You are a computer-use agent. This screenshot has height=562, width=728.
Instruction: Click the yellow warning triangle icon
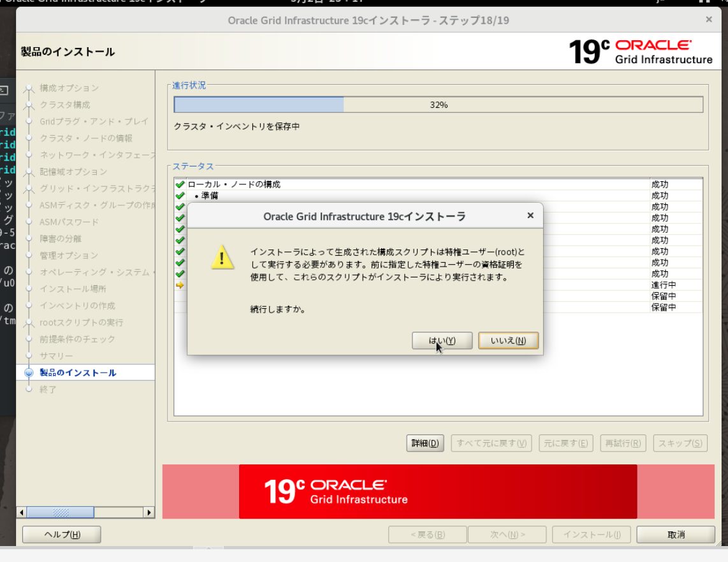click(222, 257)
